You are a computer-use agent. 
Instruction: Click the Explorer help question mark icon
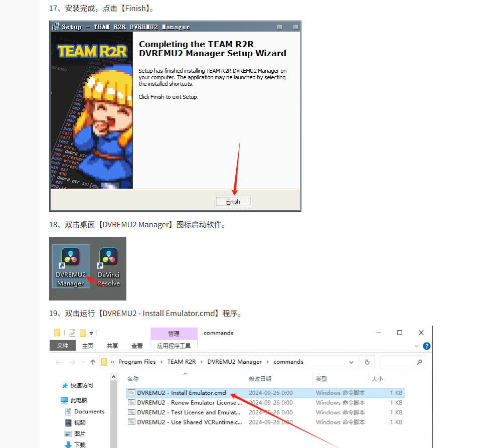tap(427, 346)
